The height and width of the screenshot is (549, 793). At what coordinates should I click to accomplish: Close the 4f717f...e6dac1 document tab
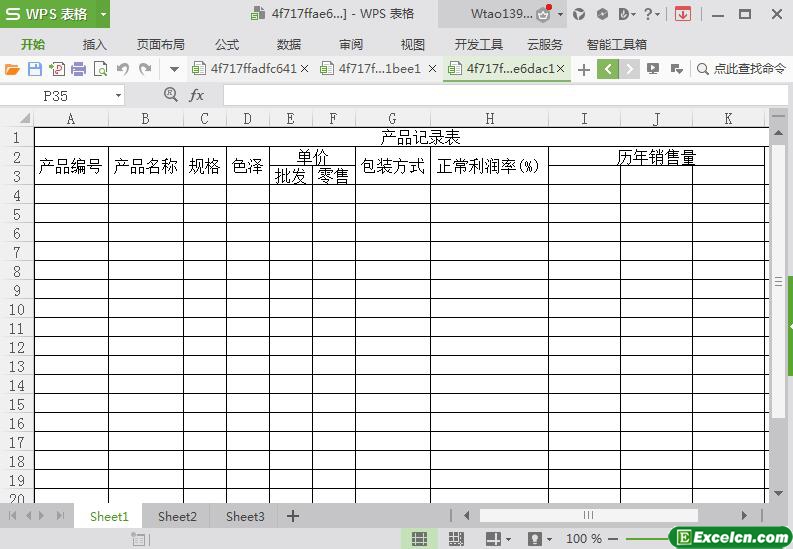[560, 69]
